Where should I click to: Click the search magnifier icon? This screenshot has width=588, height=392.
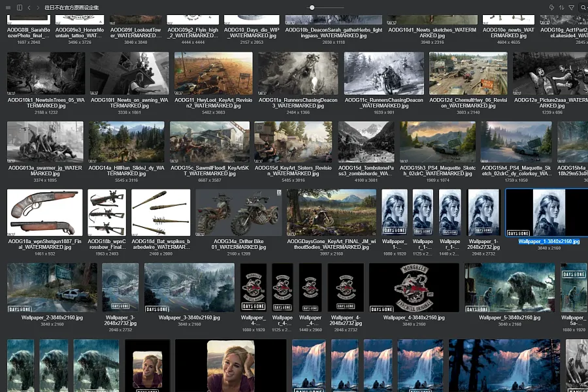(583, 7)
